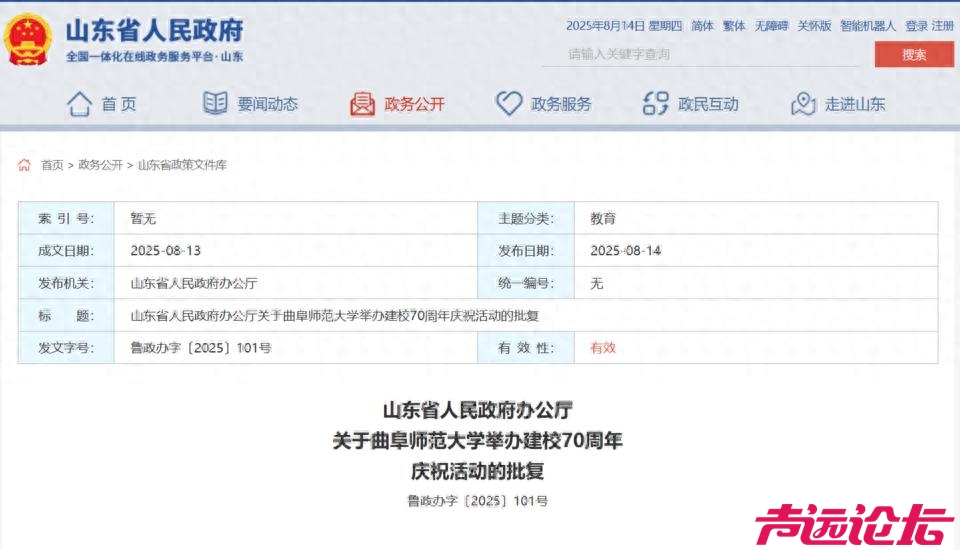The image size is (960, 550).
Task: Open the 政务公开 navigation tab
Action: pos(414,104)
